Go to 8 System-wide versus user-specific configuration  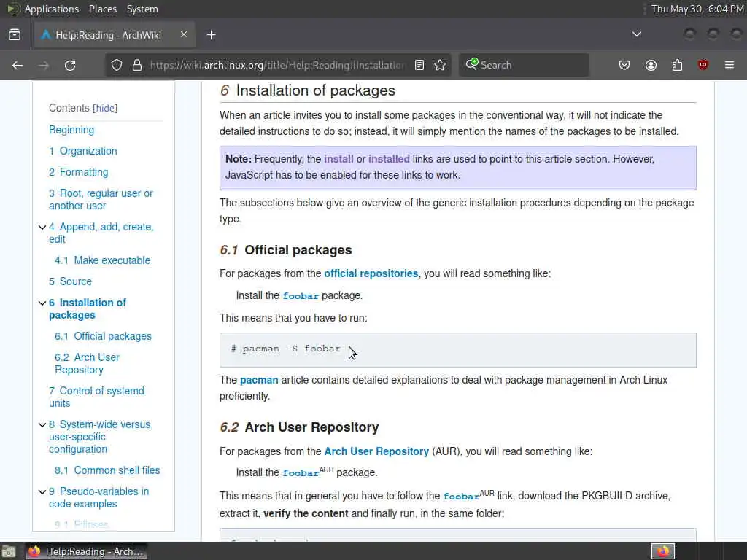point(99,437)
